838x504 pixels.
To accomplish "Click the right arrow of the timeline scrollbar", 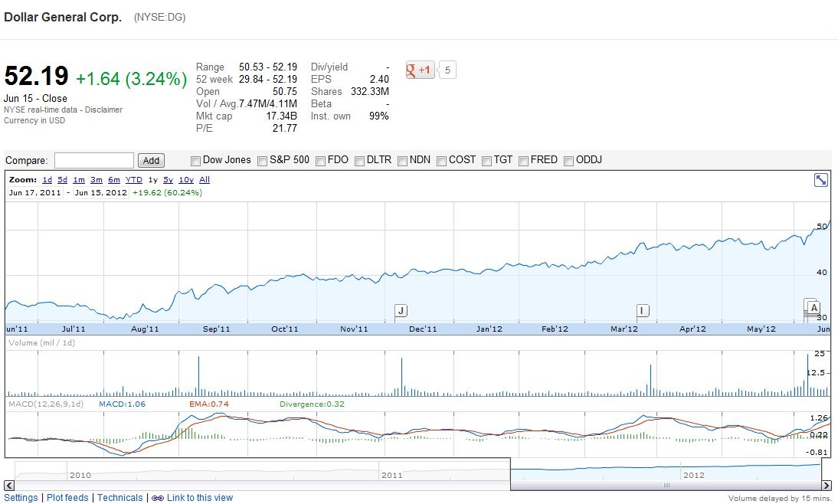I will coord(827,486).
